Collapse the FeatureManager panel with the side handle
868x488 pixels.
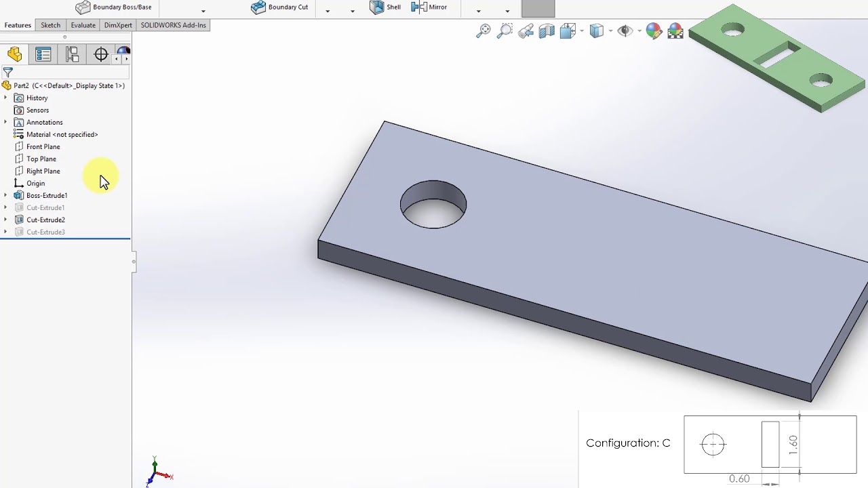[134, 262]
